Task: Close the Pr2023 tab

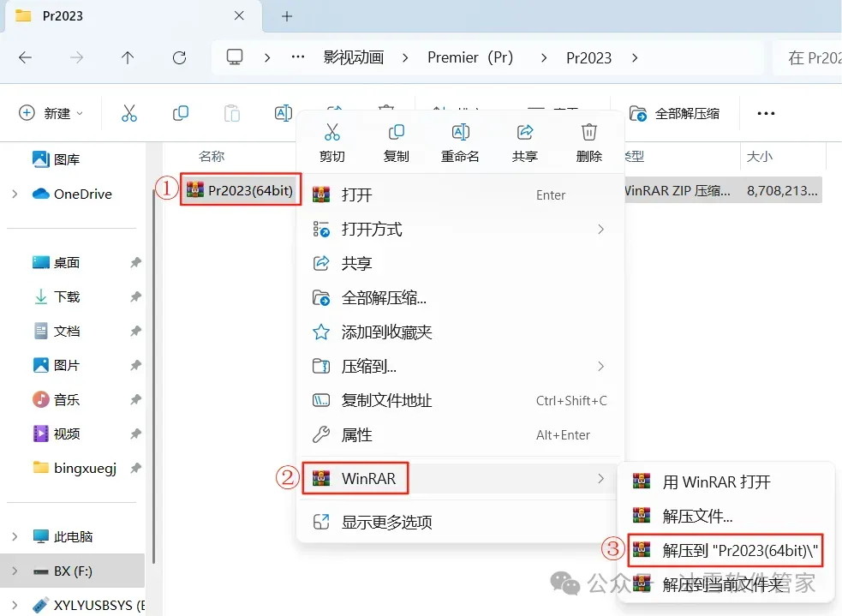Action: [240, 15]
